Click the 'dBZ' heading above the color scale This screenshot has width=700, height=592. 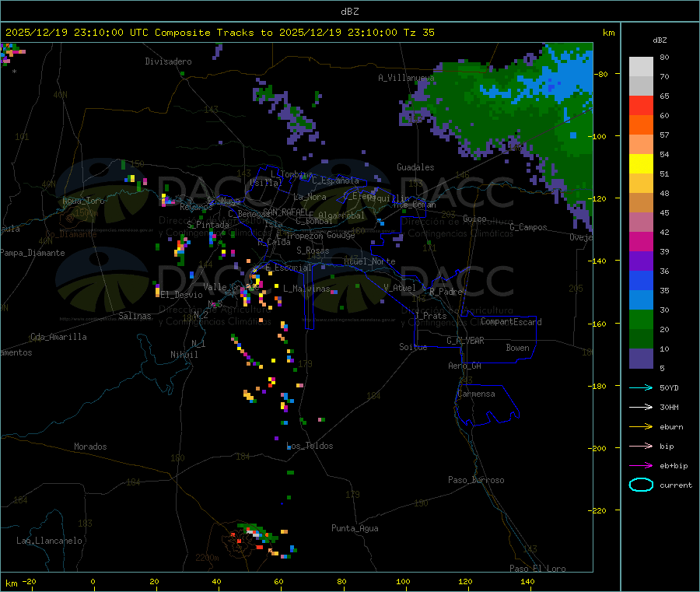tap(660, 40)
